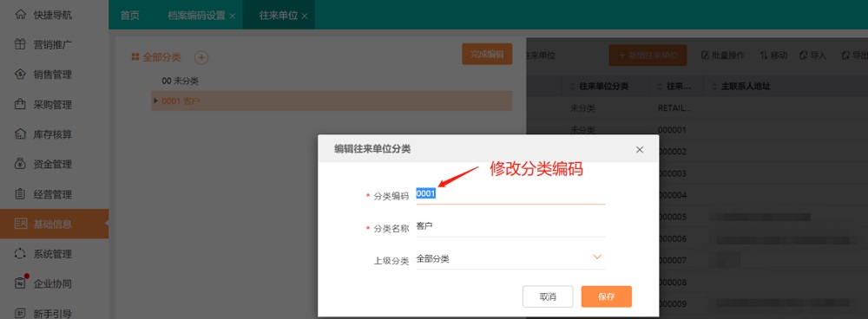The height and width of the screenshot is (319, 868).
Task: Close the 往来单位 tab
Action: (x=305, y=16)
